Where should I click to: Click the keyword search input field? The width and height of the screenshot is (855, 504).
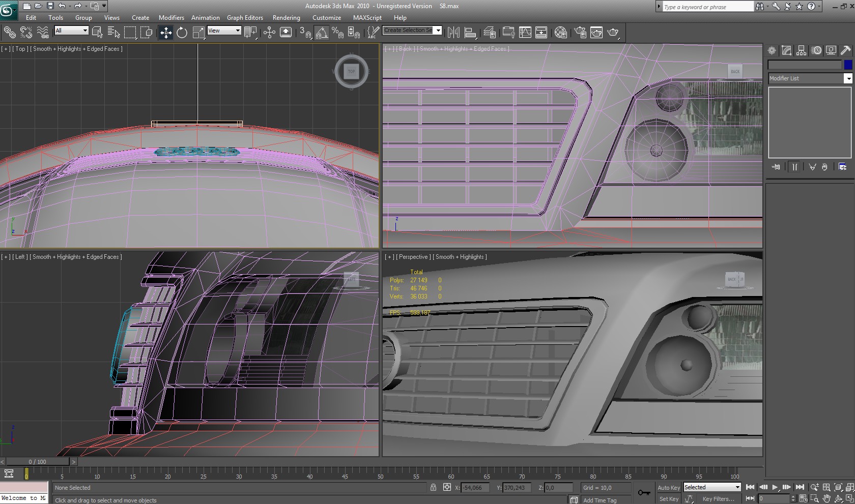[707, 7]
